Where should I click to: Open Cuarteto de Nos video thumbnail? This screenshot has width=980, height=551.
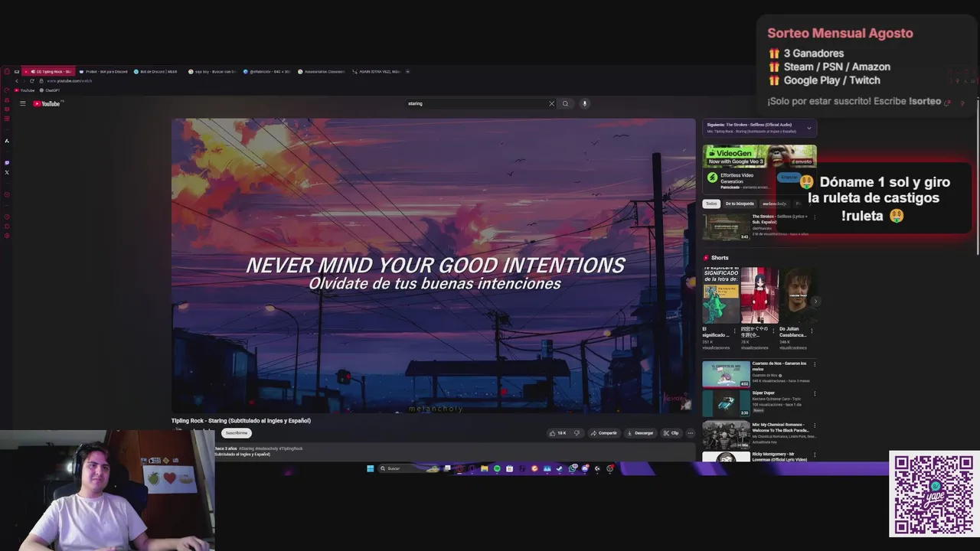pyautogui.click(x=727, y=373)
